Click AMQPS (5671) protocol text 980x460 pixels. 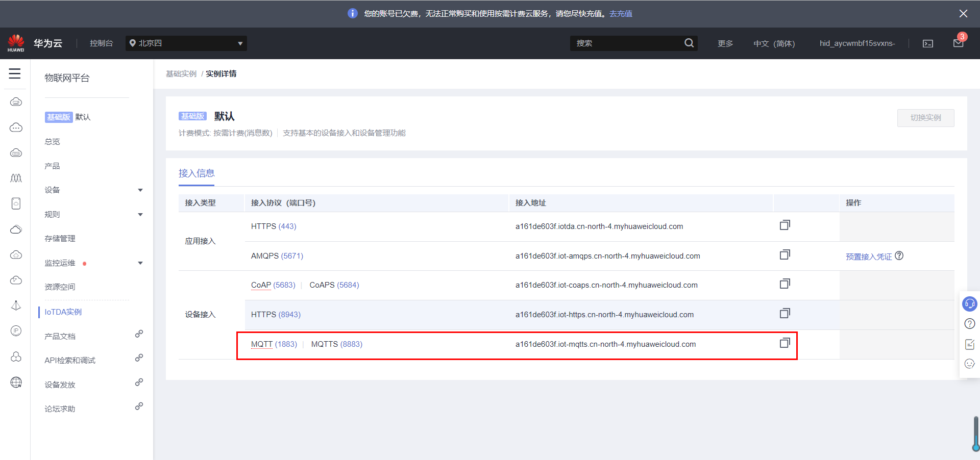(277, 256)
